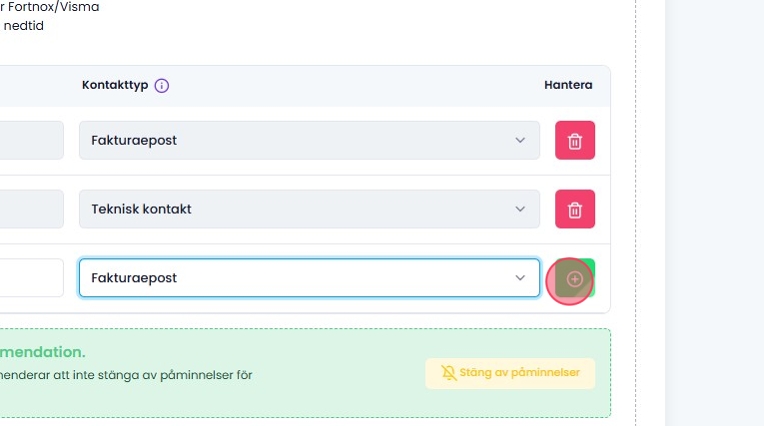
Task: Click the reminder recommendation description text
Action: (125, 375)
